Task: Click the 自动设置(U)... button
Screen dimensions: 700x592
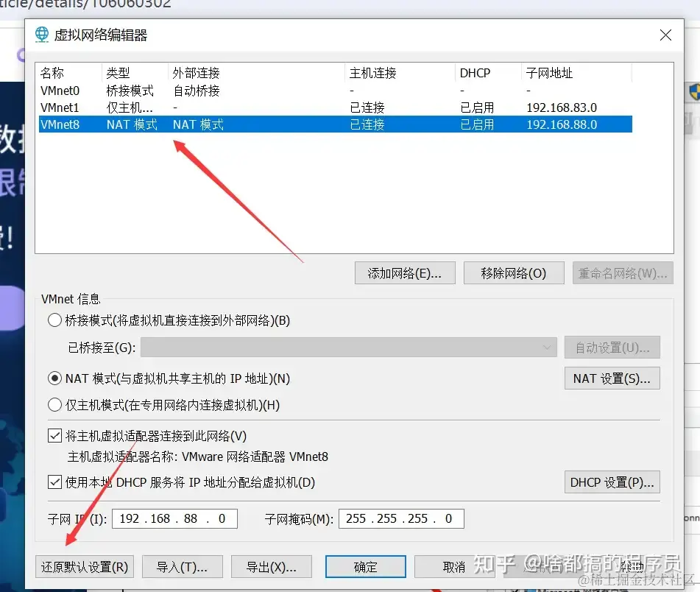Action: tap(612, 348)
